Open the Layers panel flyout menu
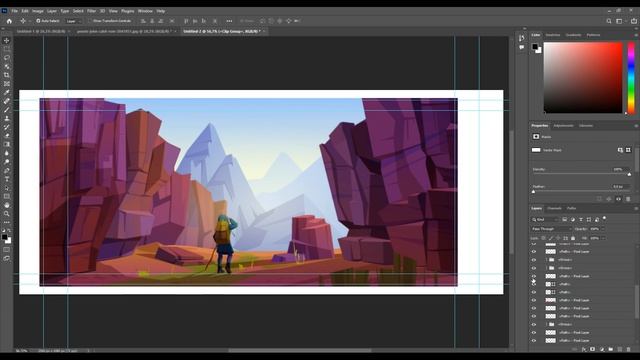640x360 pixels. click(x=636, y=208)
